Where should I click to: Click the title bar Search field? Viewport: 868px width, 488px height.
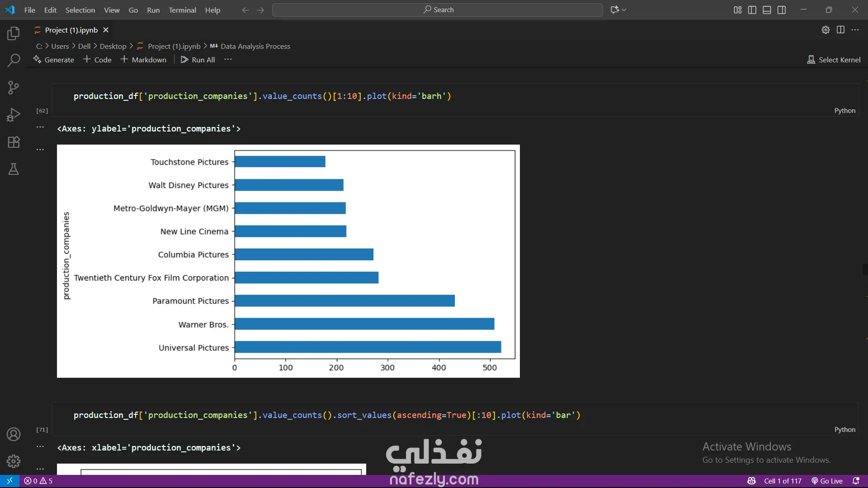pos(437,10)
